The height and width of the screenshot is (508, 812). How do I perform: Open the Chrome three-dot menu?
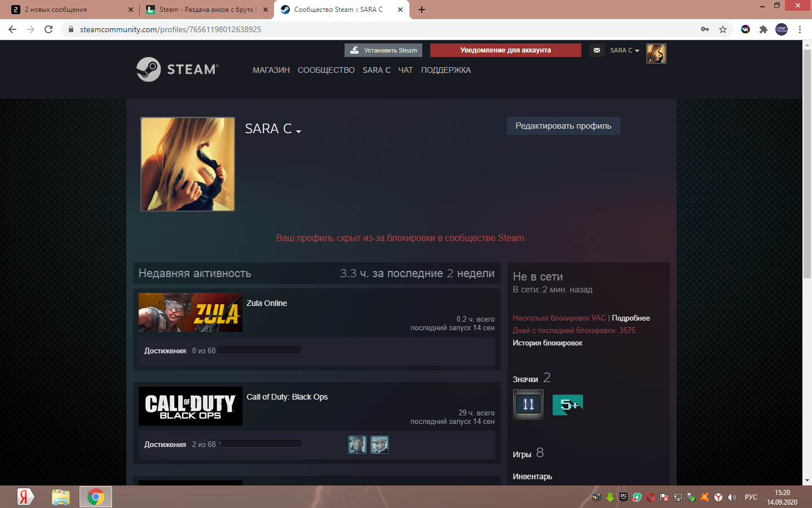(800, 29)
